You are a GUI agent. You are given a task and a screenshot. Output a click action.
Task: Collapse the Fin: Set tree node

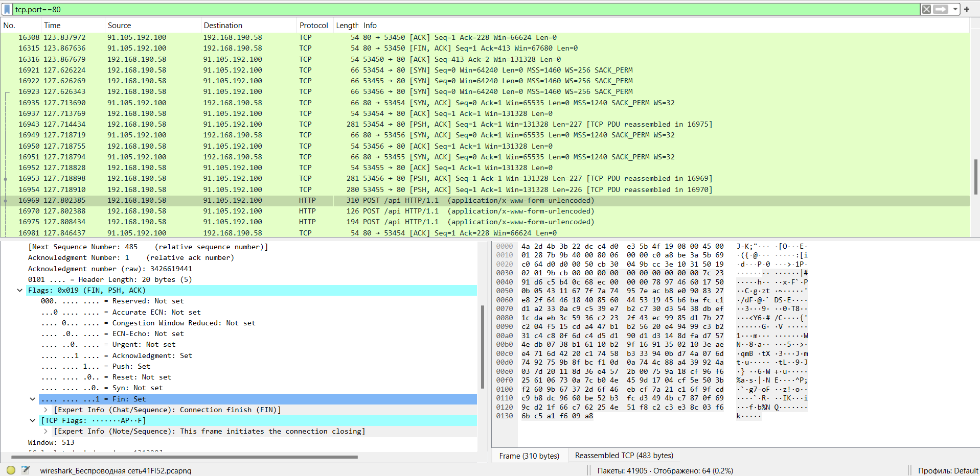tap(33, 399)
